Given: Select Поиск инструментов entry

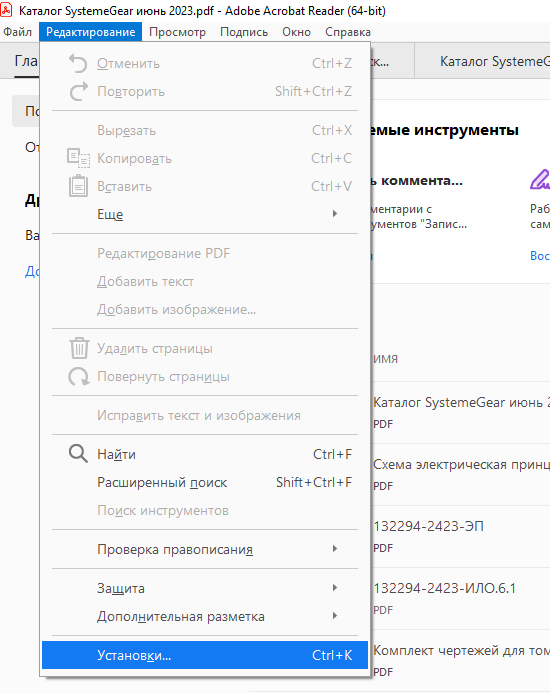Looking at the screenshot, I should [205, 510].
